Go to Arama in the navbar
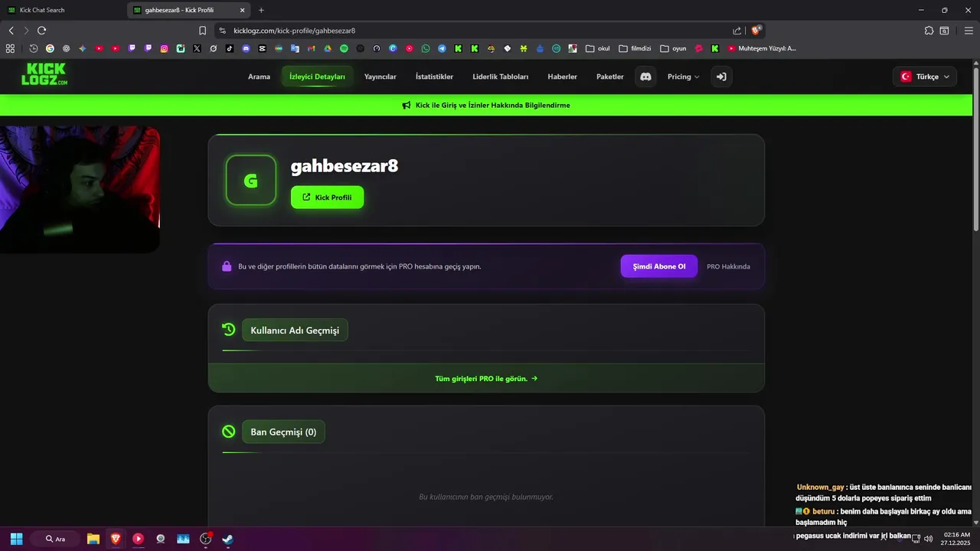The image size is (980, 551). click(x=259, y=77)
